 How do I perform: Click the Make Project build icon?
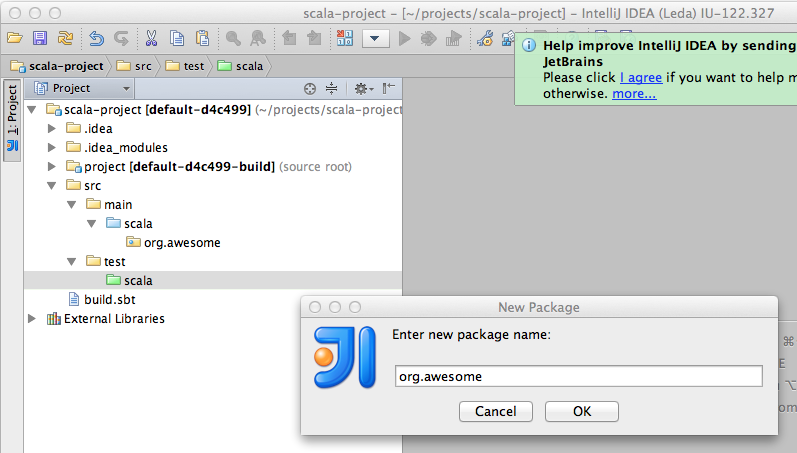coord(345,39)
